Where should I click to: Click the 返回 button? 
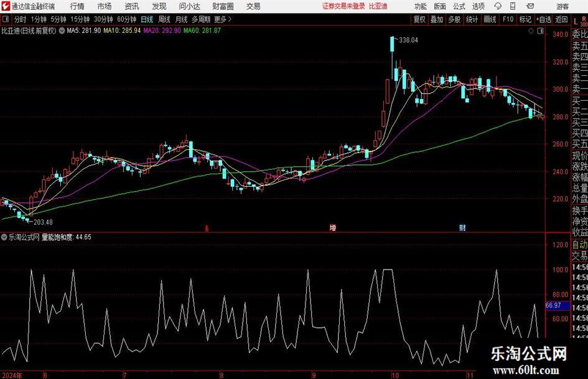(561, 19)
